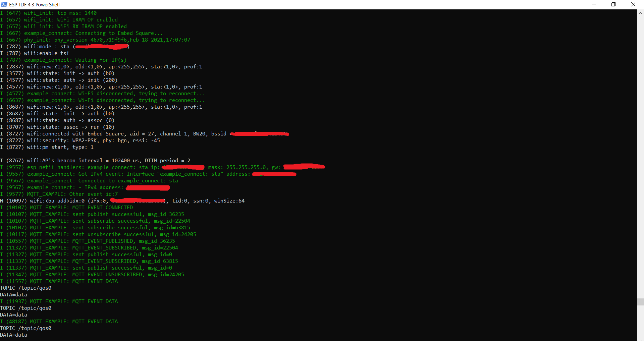Click 'Connecting to Embed Square...' line
The image size is (644, 341).
point(81,33)
